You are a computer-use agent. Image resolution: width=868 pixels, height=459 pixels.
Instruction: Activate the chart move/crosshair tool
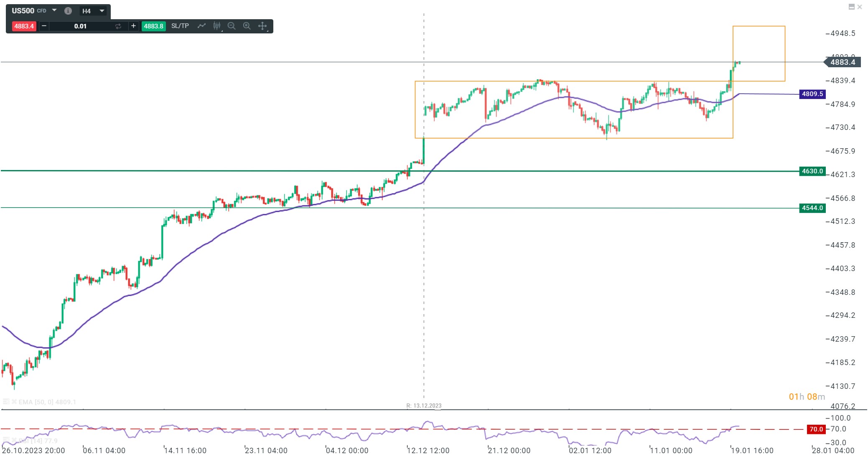pyautogui.click(x=262, y=26)
